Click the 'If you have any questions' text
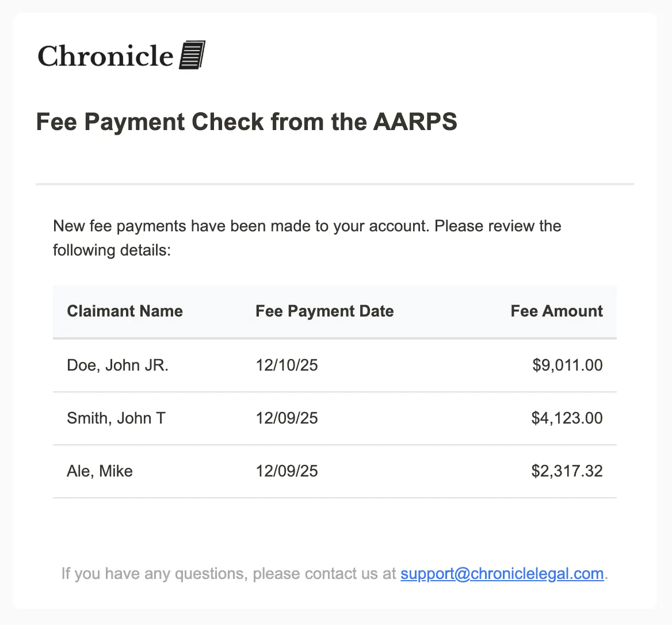Screen dimensions: 672x625 click(228, 574)
